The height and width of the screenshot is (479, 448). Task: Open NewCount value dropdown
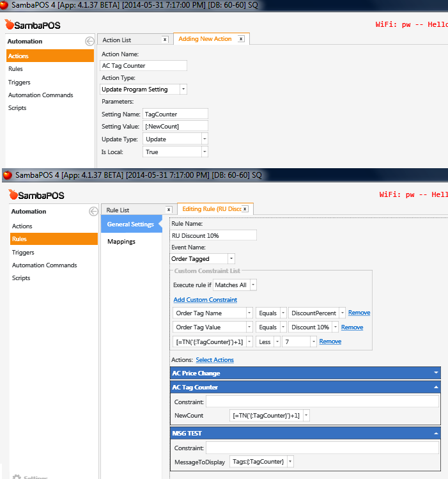tap(306, 416)
